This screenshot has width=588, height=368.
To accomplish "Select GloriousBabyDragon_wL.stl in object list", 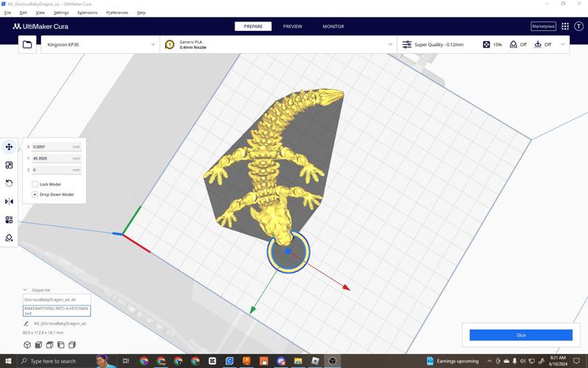I will click(57, 300).
